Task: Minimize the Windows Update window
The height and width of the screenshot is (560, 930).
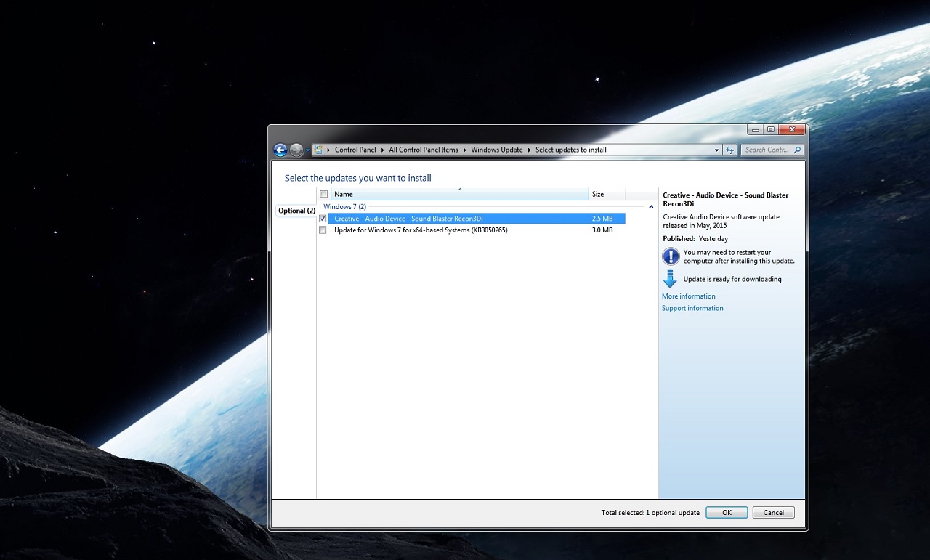Action: tap(756, 130)
